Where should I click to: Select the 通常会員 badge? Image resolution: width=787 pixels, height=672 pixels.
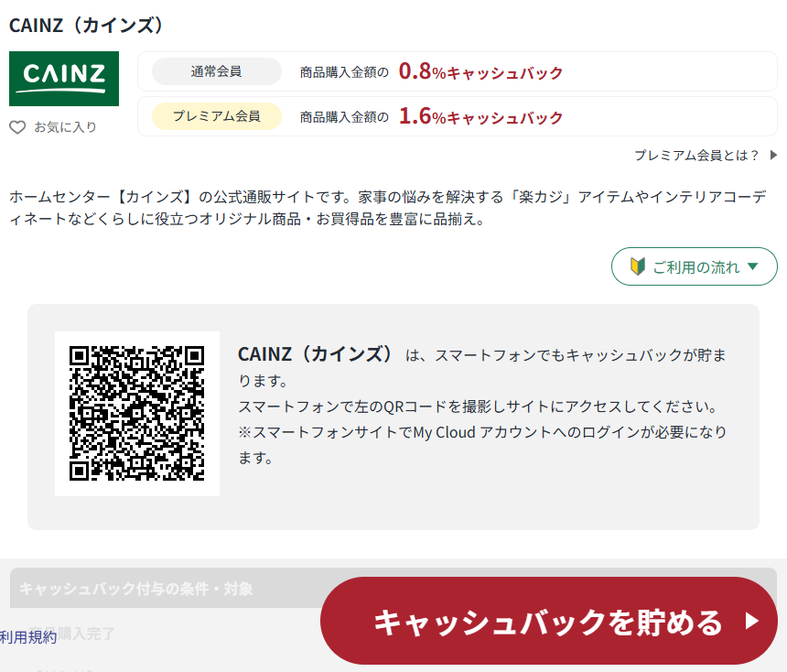click(217, 71)
